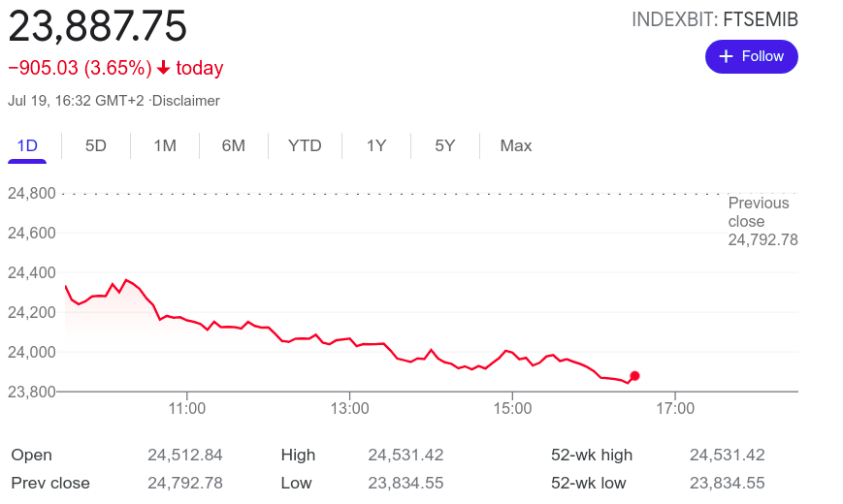Screen dimensions: 843x504
Task: Click the 52-wk high value
Action: pos(728,455)
